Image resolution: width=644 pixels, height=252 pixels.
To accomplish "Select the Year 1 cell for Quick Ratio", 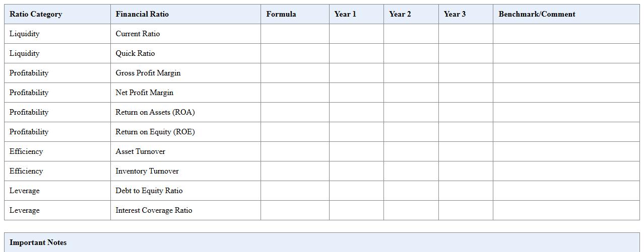I will (356, 53).
